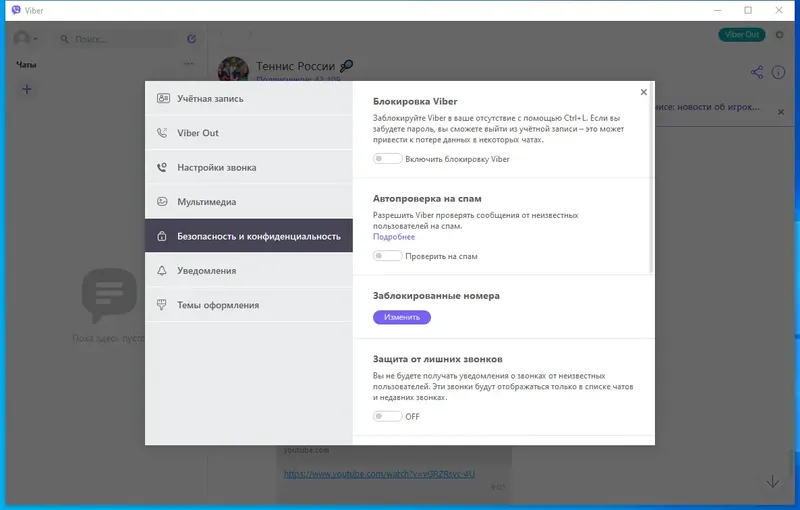Click the Viber logo in the title bar
The image size is (800, 510).
16,10
